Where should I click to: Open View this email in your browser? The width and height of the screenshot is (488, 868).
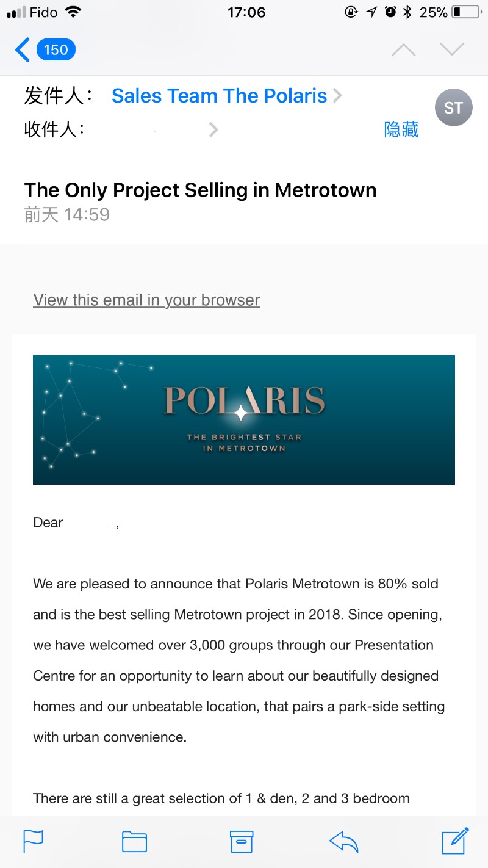(146, 300)
